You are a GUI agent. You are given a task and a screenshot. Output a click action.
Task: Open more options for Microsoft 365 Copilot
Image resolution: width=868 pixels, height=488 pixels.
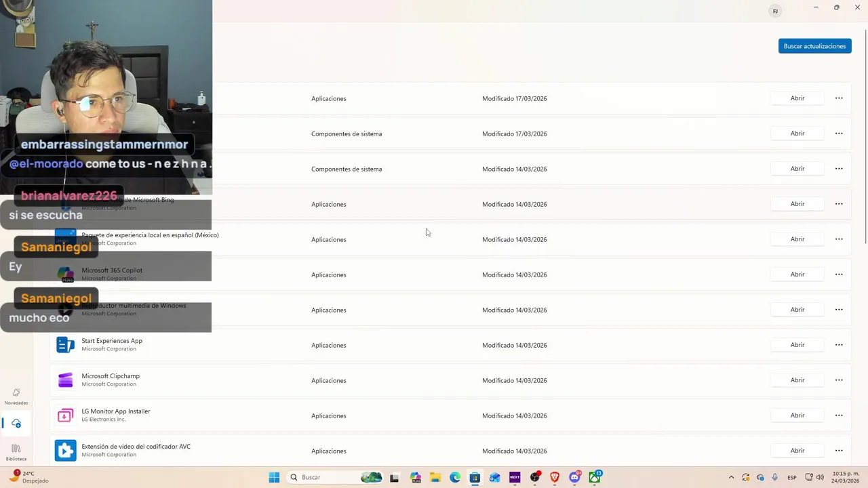pyautogui.click(x=839, y=274)
